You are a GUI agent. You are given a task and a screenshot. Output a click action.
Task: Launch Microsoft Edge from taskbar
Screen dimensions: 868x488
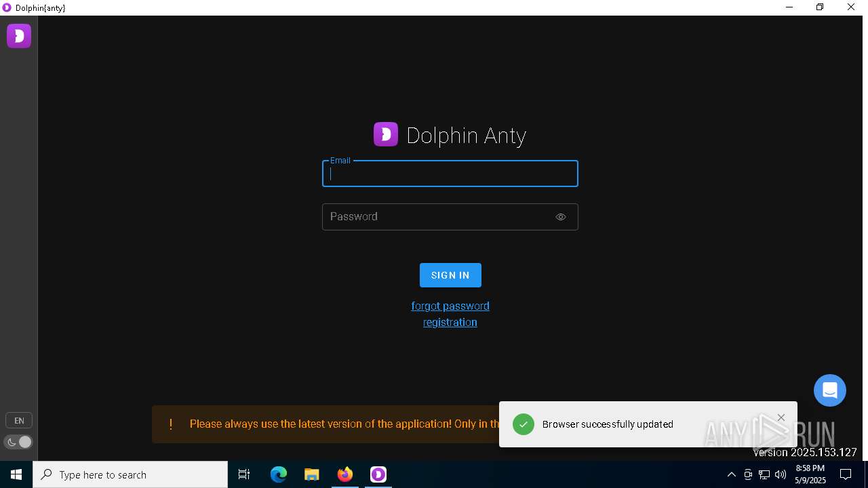coord(279,474)
